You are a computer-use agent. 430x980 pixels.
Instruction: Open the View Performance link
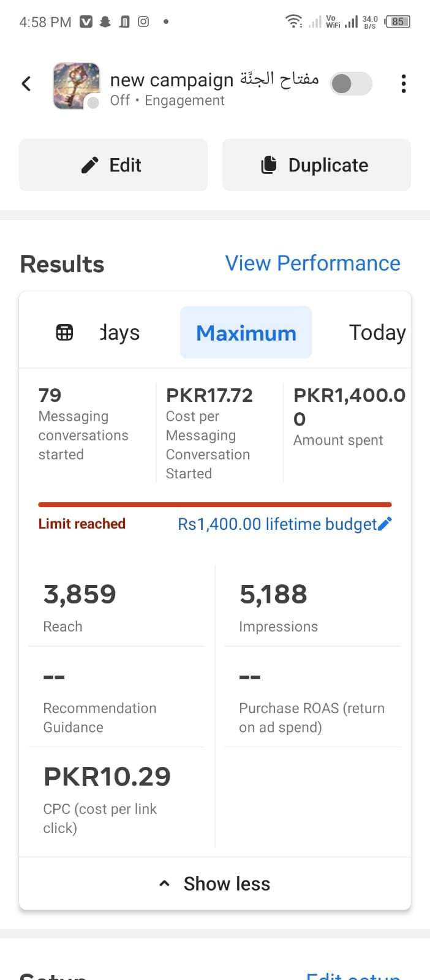pyautogui.click(x=312, y=263)
